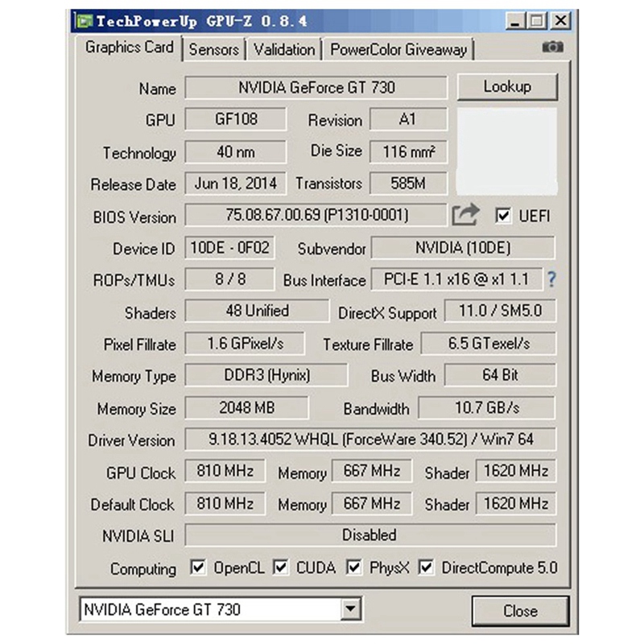This screenshot has width=644, height=644.
Task: Click the camera screenshot icon
Action: (x=553, y=48)
